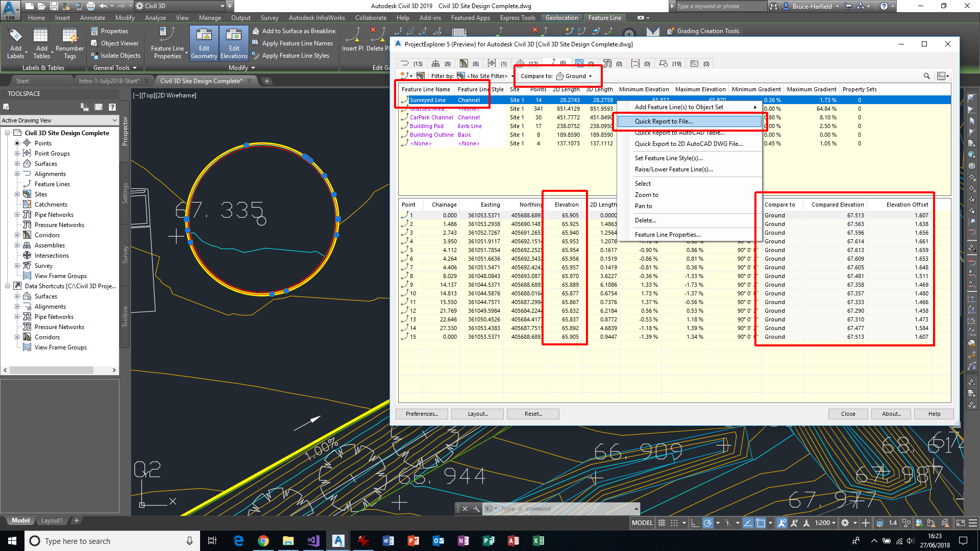Open ProjectExplorer Preferences

[421, 413]
